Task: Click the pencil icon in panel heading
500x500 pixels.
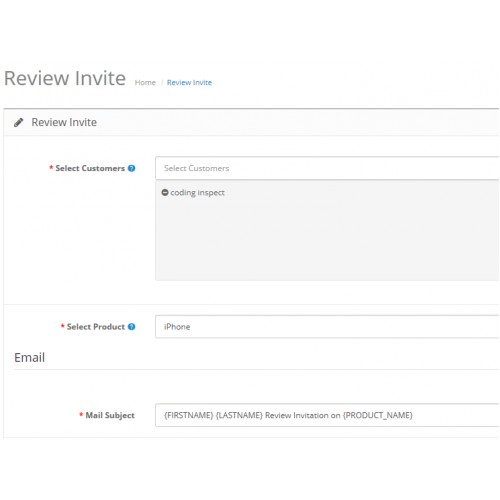Action: [x=19, y=122]
